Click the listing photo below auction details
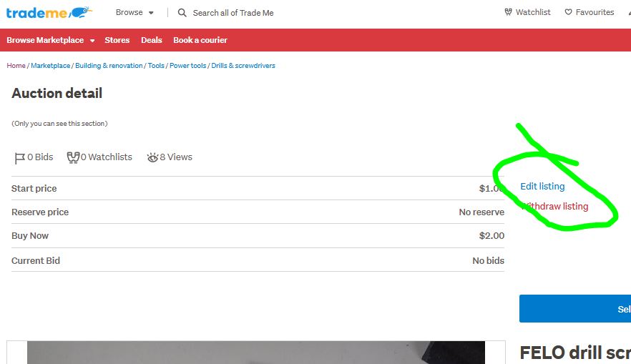The image size is (631, 364). click(x=255, y=353)
